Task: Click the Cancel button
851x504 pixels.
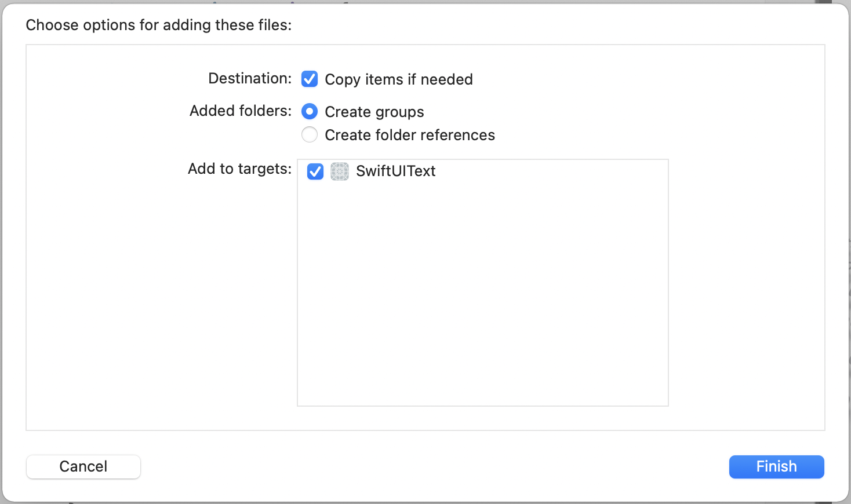Action: coord(83,466)
